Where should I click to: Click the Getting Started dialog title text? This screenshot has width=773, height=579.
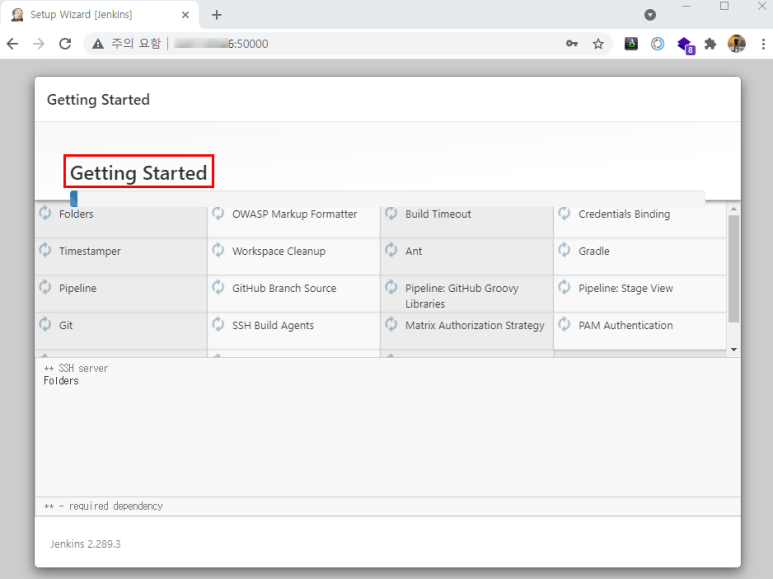coord(98,100)
